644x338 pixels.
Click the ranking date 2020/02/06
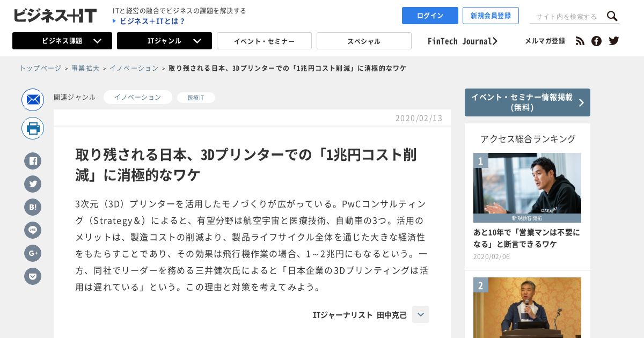tap(492, 256)
